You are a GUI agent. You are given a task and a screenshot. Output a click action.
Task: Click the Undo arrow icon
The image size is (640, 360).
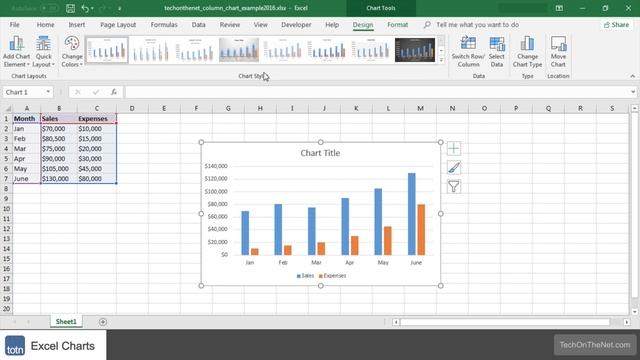(85, 8)
